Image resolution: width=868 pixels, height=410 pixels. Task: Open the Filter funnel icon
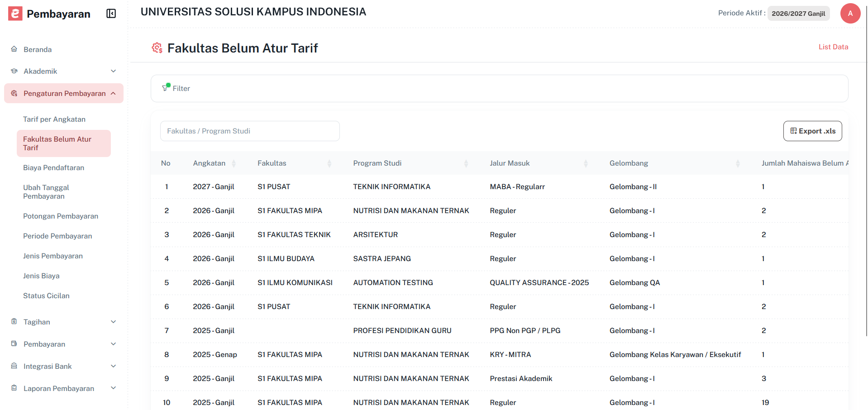click(x=165, y=88)
